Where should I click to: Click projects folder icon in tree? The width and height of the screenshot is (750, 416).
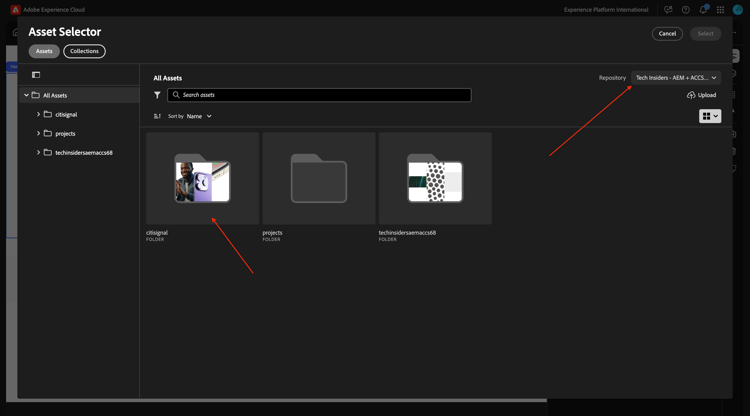[x=48, y=133]
